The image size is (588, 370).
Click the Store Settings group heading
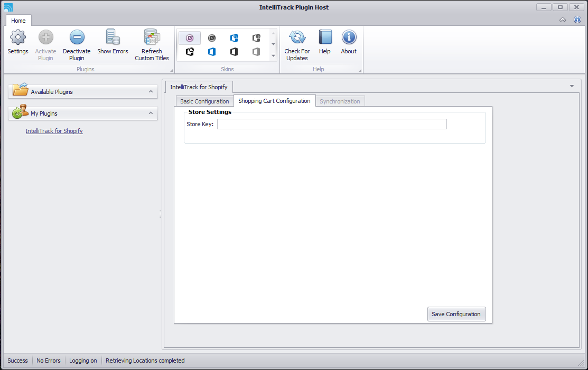210,112
